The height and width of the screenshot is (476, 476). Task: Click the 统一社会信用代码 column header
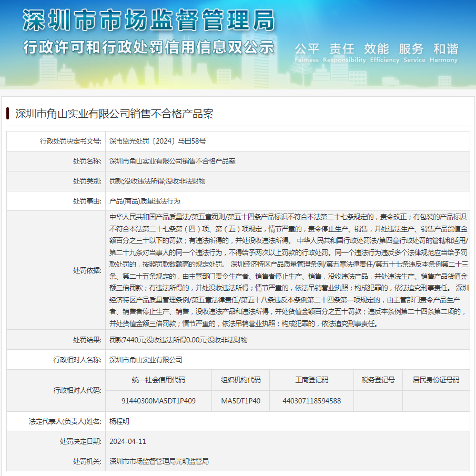pos(158,380)
